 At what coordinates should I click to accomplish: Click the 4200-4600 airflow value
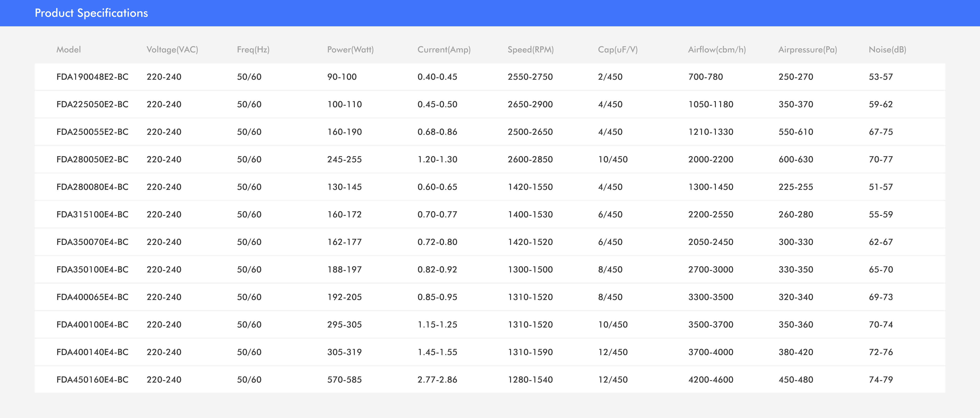[x=711, y=379]
